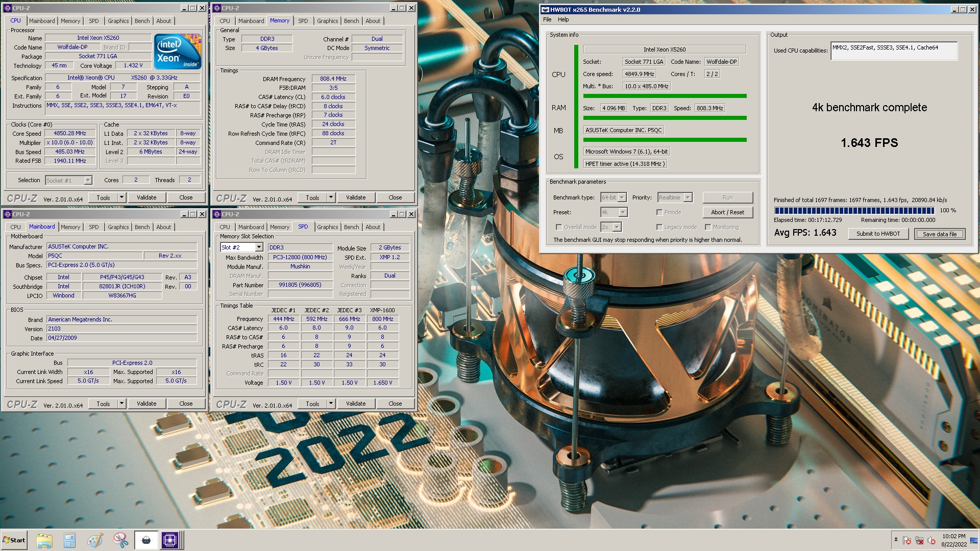Open Windows Explorer from the taskbar

click(x=44, y=540)
